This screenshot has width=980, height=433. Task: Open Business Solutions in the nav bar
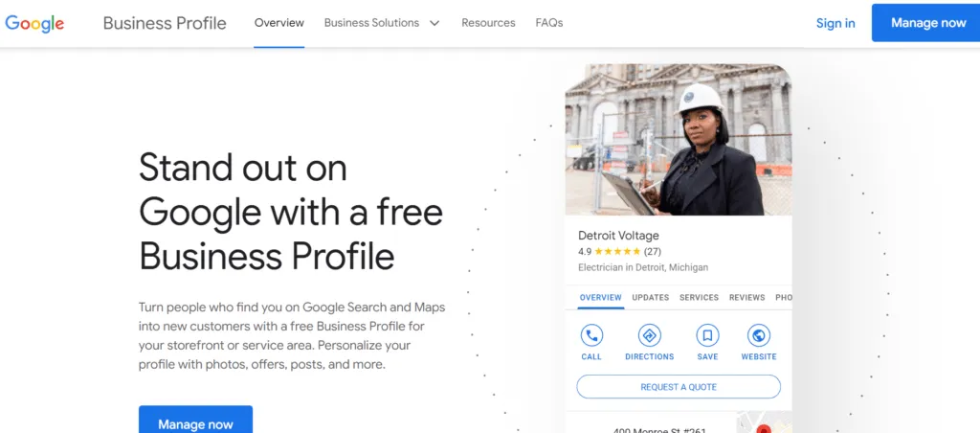371,23
